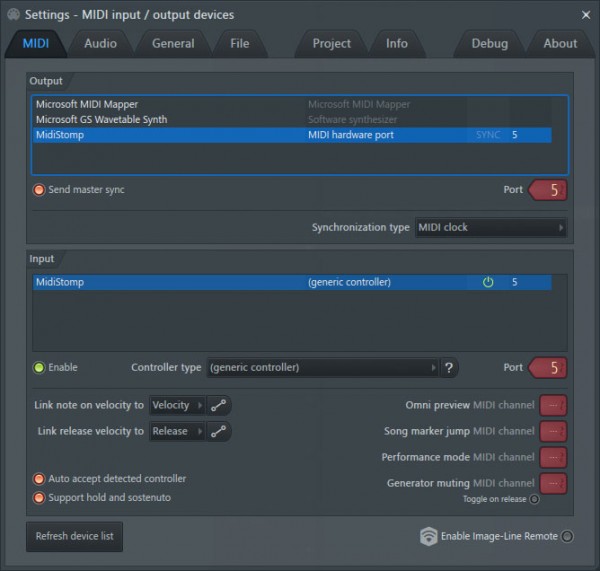Open the Project tab
Screen dimensions: 600x571
click(331, 43)
